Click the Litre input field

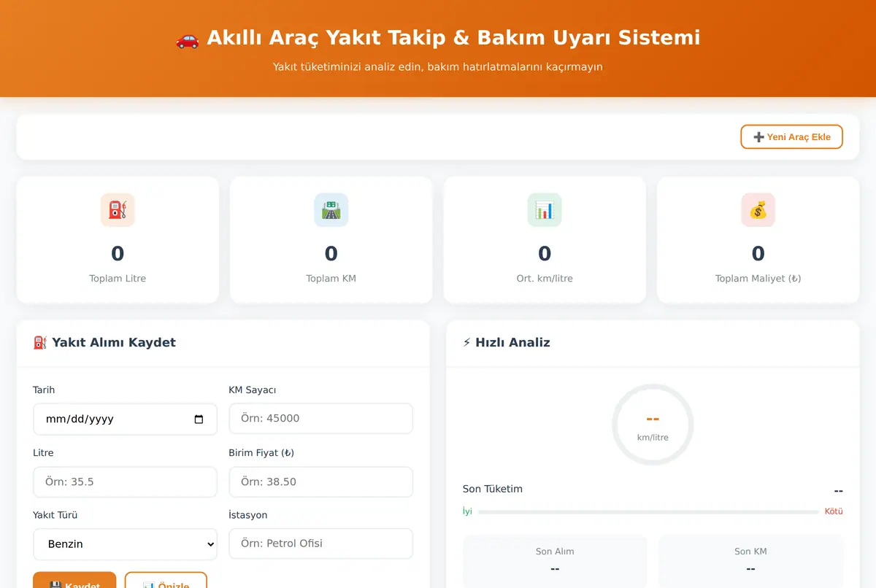click(x=125, y=482)
